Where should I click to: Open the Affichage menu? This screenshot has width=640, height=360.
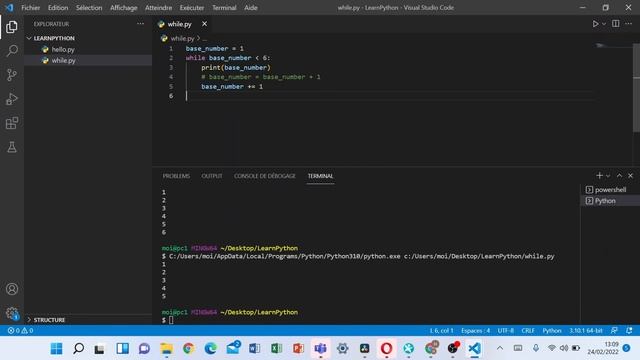(124, 7)
